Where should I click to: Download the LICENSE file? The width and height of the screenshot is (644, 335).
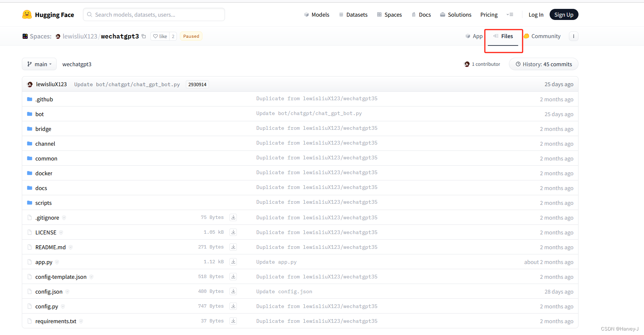pos(233,232)
